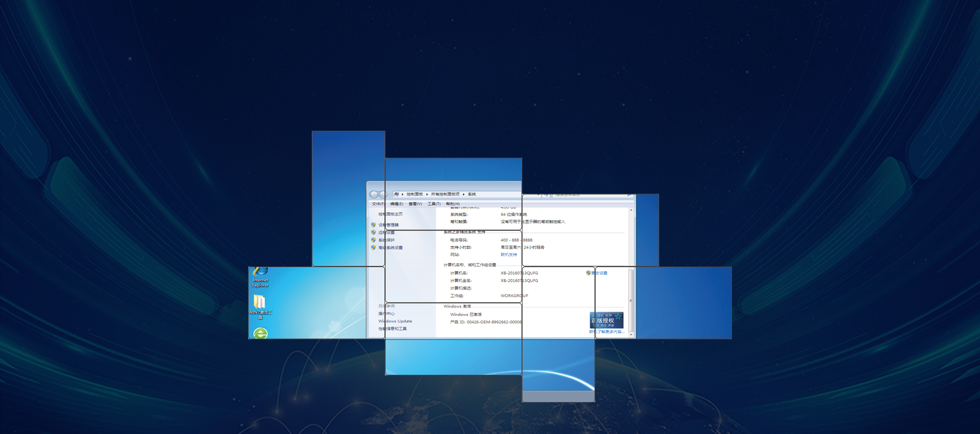Screen dimensions: 980x434
Task: Click the 正版授权 genuine software badge
Action: coord(606,320)
